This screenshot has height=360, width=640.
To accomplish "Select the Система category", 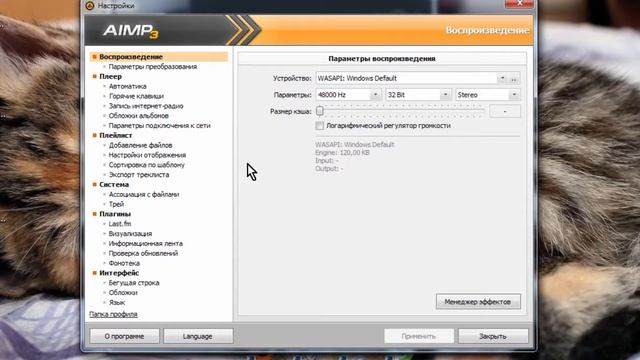I will click(114, 184).
